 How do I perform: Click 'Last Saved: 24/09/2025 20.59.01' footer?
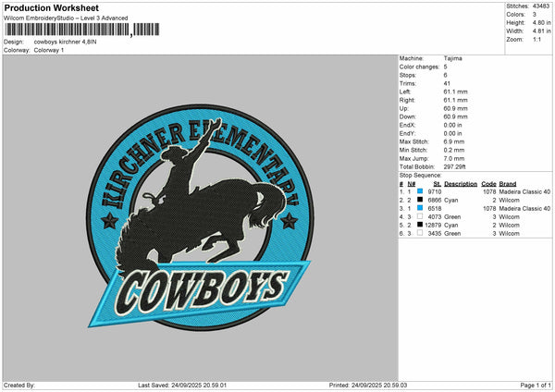182,386
